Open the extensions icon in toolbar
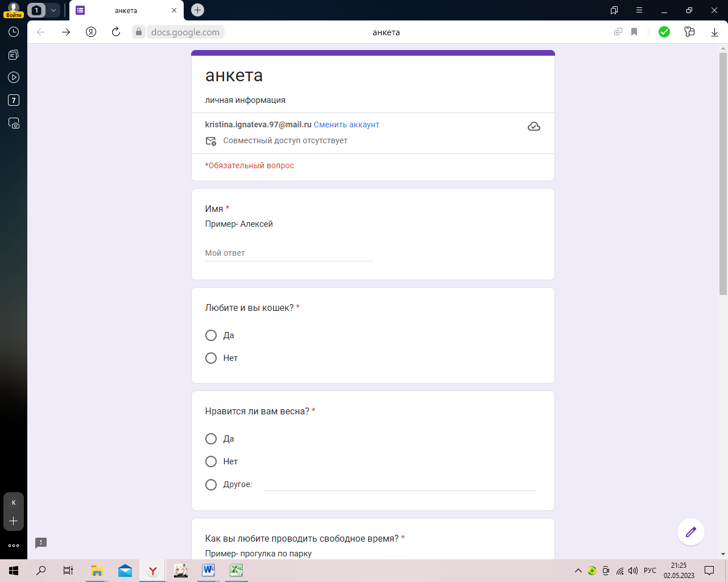Viewport: 728px width, 582px height. 689,32
